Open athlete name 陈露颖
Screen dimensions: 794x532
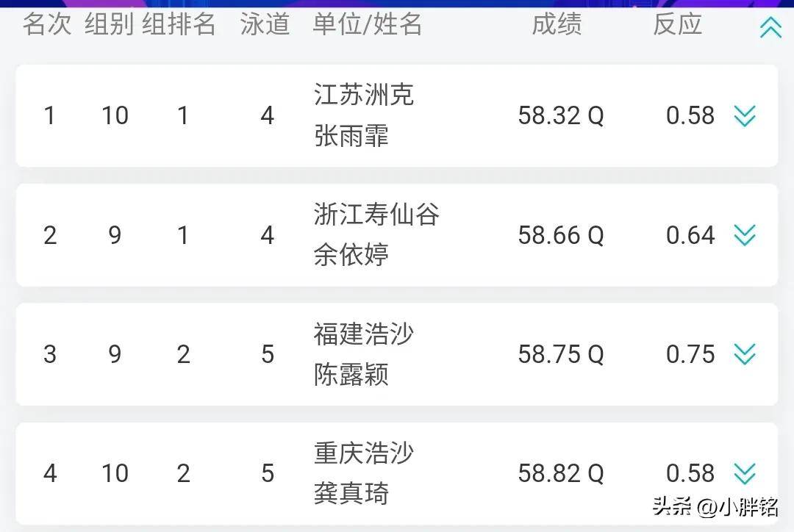[351, 374]
